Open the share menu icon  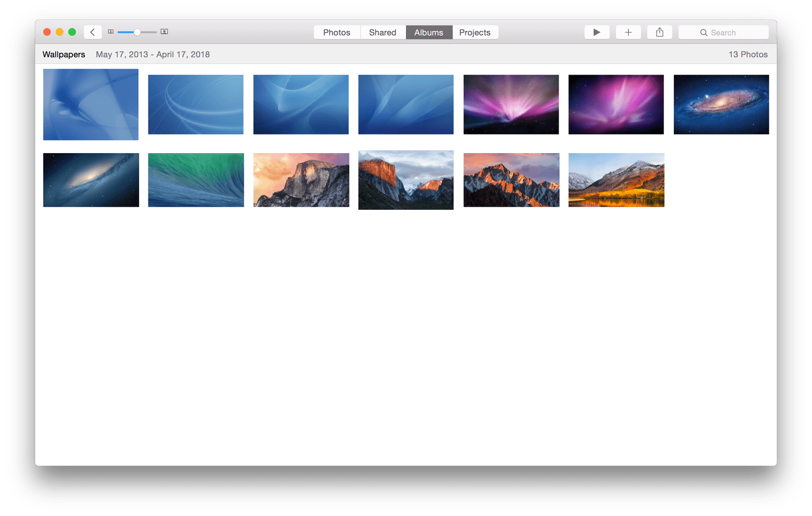[659, 32]
